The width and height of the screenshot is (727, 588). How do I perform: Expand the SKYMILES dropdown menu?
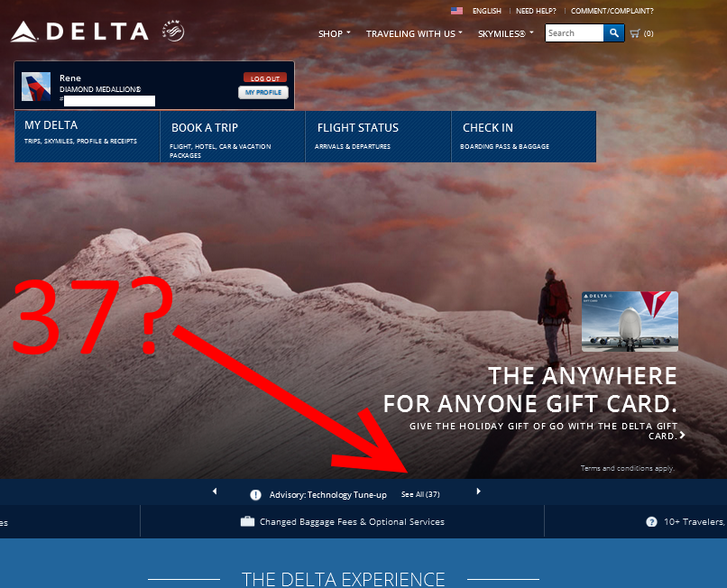[x=506, y=34]
